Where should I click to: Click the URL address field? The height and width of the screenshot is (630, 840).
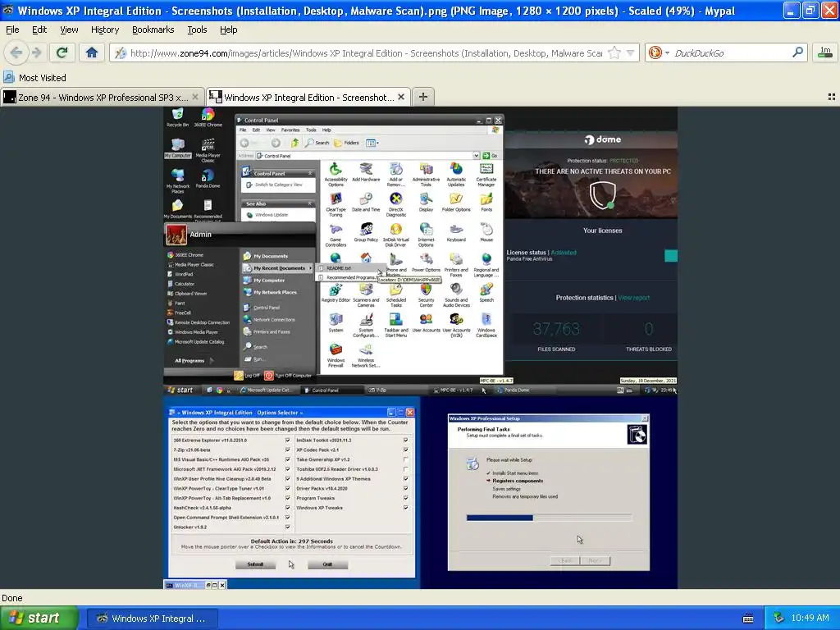(x=366, y=53)
